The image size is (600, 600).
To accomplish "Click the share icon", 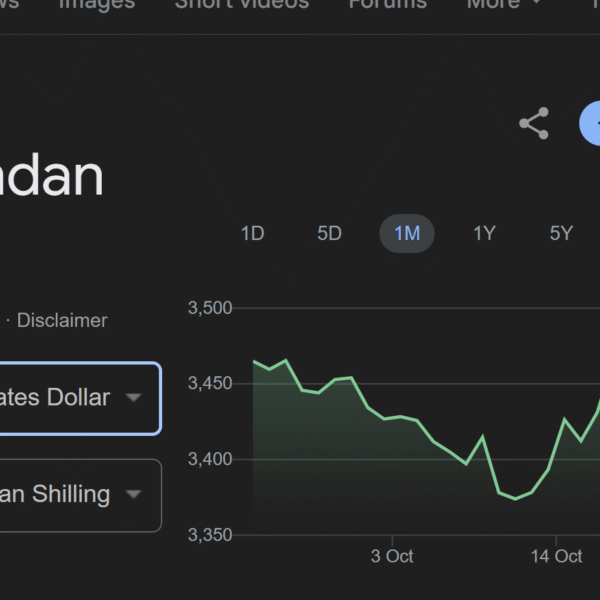I will click(x=534, y=124).
